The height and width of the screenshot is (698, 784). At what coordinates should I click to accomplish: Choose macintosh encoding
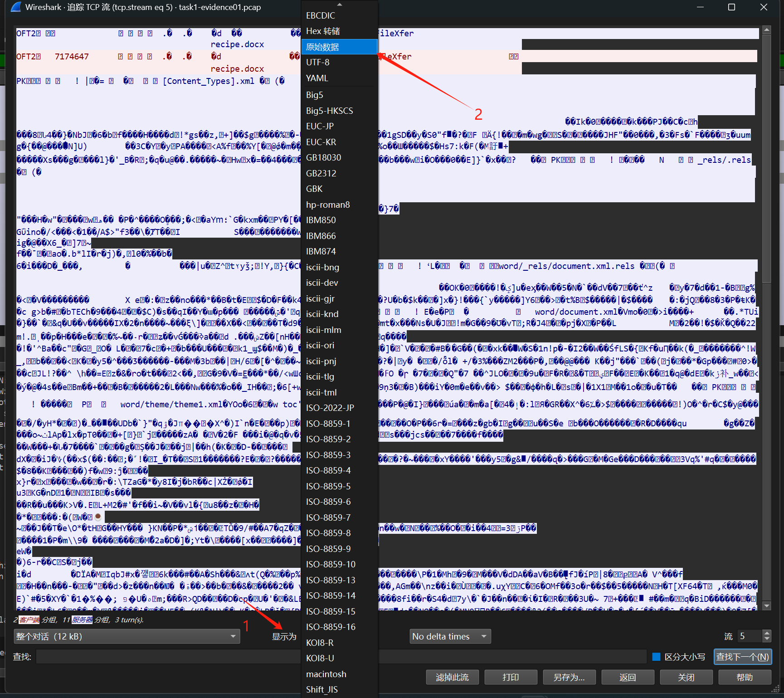tap(340, 674)
